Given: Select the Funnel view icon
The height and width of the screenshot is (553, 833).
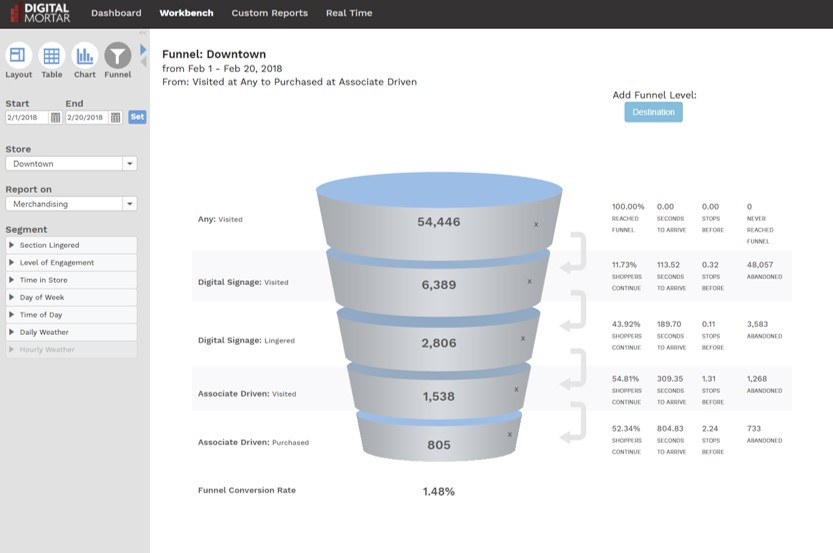Looking at the screenshot, I should (117, 55).
